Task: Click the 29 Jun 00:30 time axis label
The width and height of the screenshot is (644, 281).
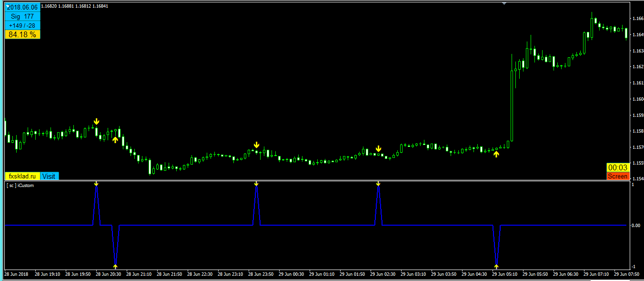Action: [292, 274]
